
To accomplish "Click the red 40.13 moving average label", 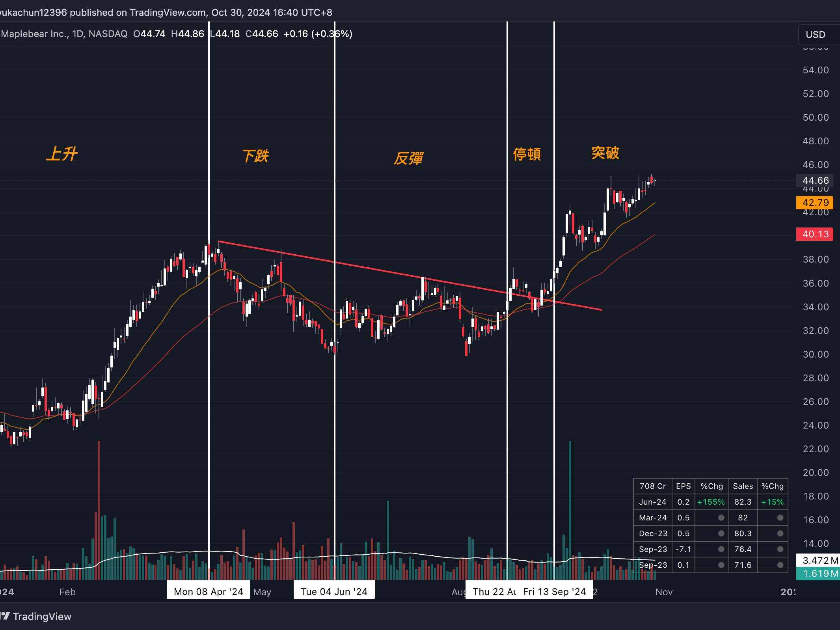I will click(815, 234).
